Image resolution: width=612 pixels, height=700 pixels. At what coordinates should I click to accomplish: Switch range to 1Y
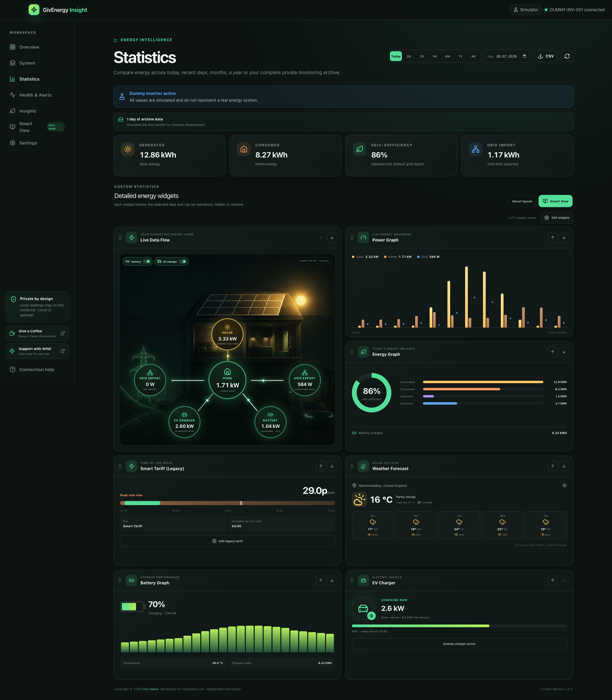click(460, 56)
